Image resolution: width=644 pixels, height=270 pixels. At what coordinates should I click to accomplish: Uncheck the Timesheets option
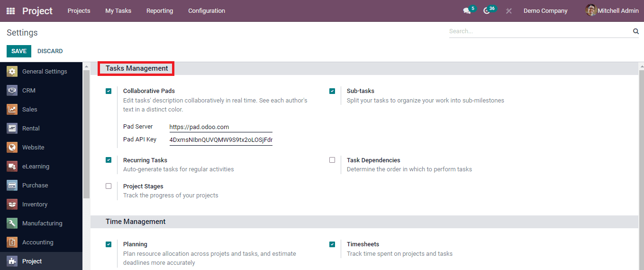pos(332,244)
